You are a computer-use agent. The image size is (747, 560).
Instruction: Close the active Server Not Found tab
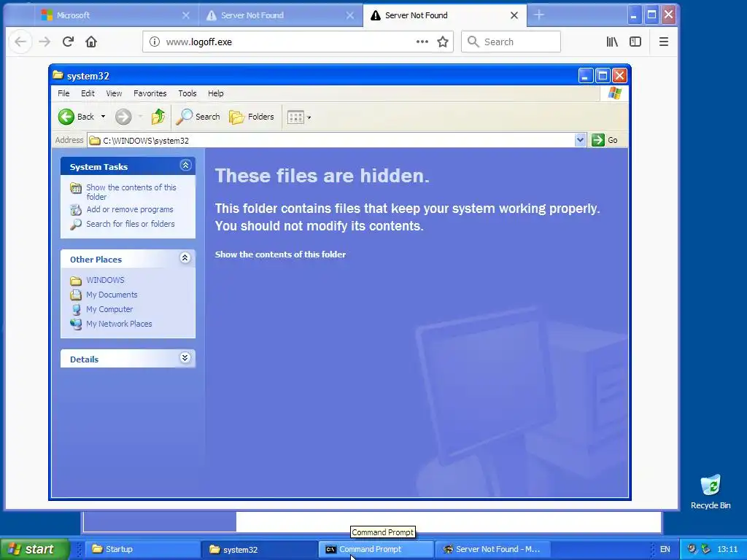(x=514, y=15)
